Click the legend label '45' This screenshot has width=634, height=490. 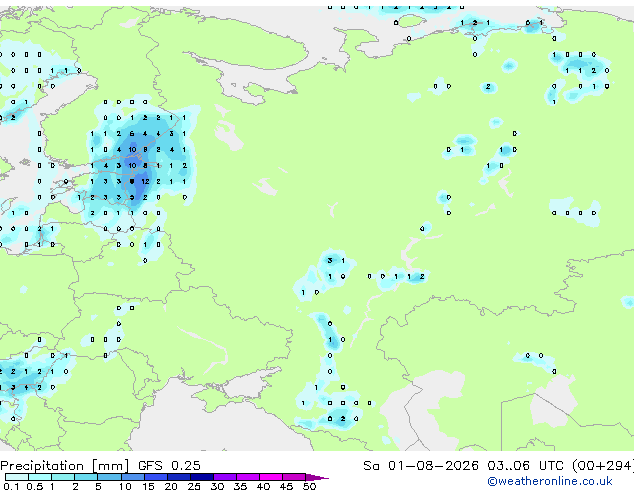[286, 486]
